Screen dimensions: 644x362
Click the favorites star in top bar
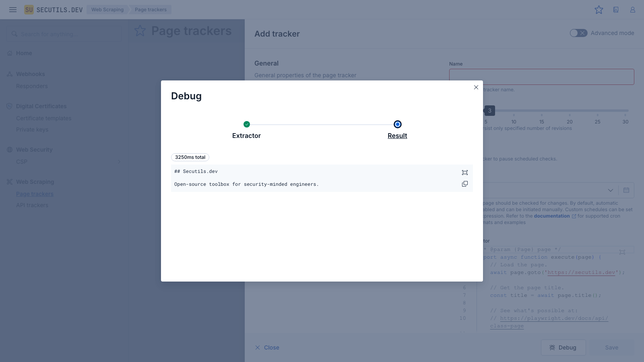click(x=599, y=10)
